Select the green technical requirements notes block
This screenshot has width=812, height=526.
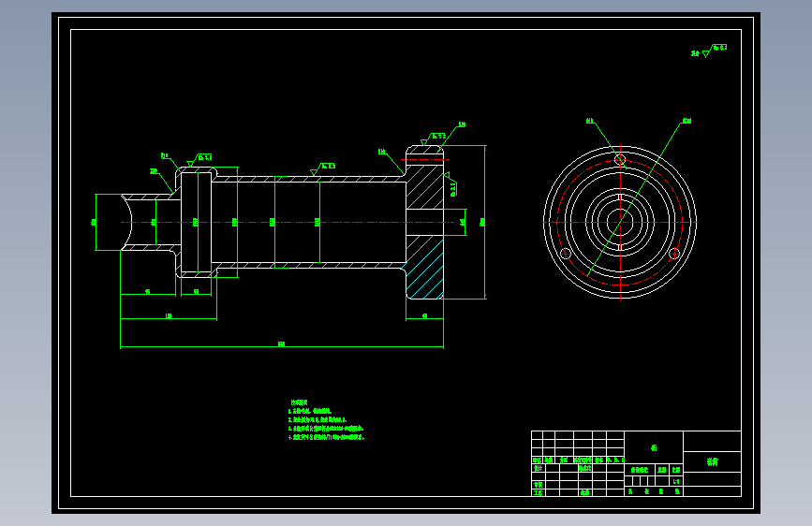[x=326, y=420]
